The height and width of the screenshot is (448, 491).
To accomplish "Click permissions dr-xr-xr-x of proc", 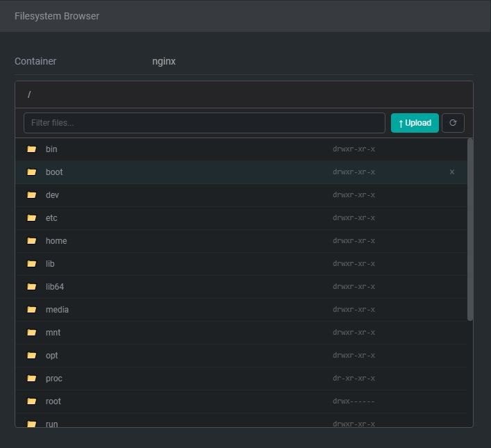I will point(354,378).
